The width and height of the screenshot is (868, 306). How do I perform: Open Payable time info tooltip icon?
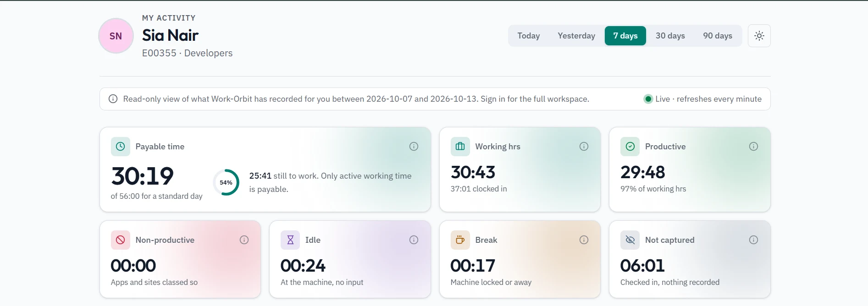[414, 147]
